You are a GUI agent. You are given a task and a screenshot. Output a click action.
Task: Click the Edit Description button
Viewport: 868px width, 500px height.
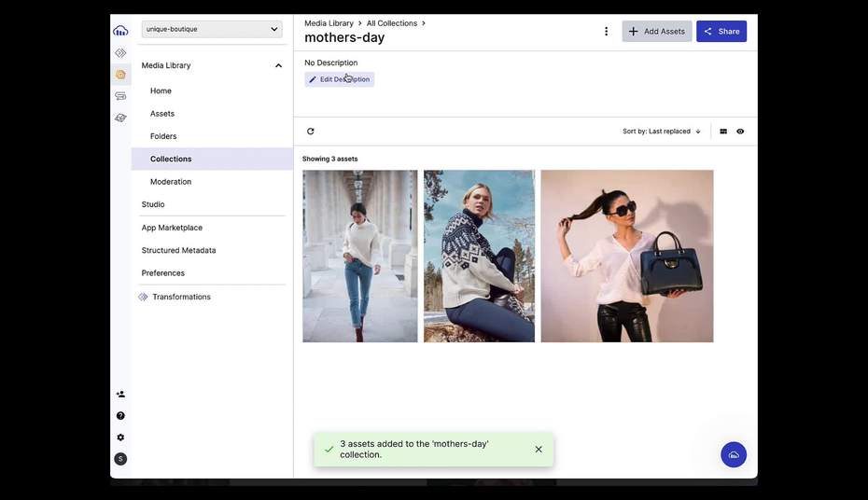click(x=340, y=79)
